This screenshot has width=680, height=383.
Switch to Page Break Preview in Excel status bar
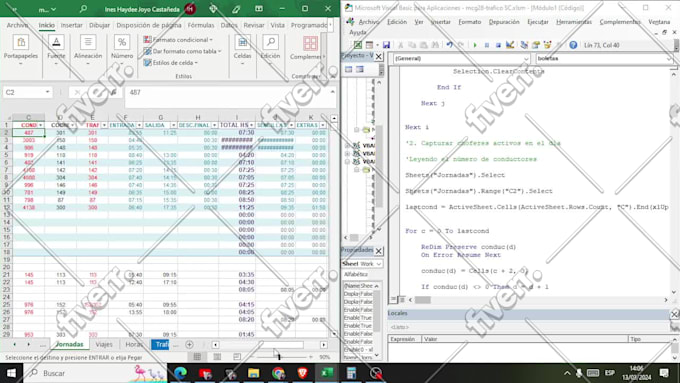237,357
